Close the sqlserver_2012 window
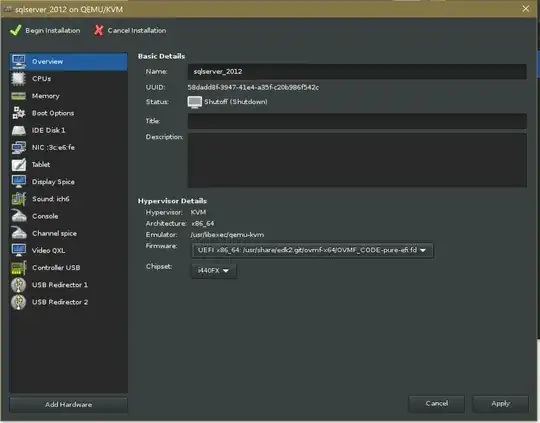 click(x=526, y=9)
